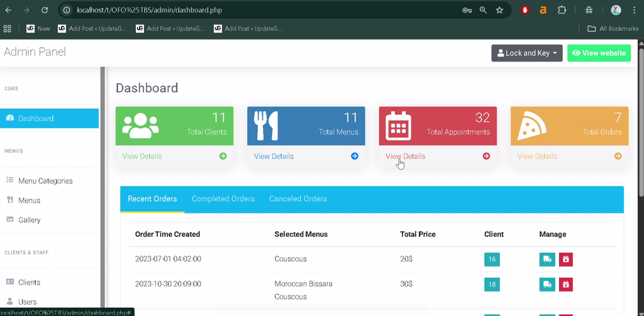The height and width of the screenshot is (316, 644).
Task: View Details of Total Clients
Action: point(142,156)
